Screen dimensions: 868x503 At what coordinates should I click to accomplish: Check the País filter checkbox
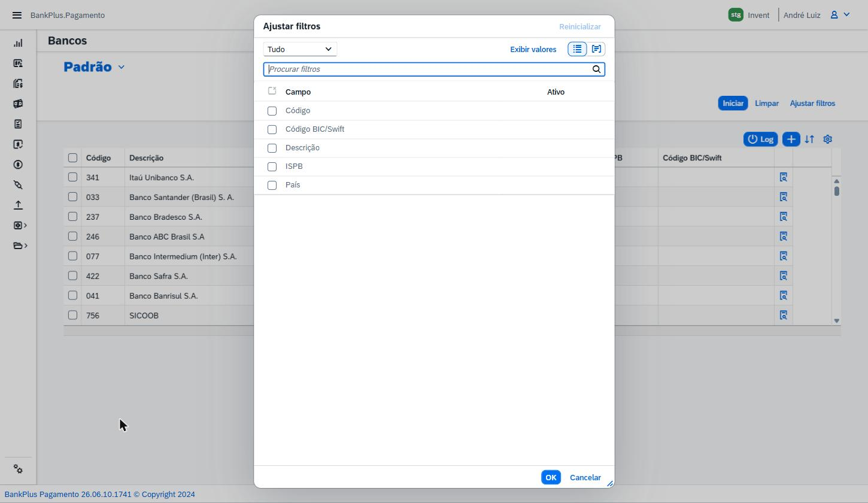coord(272,185)
